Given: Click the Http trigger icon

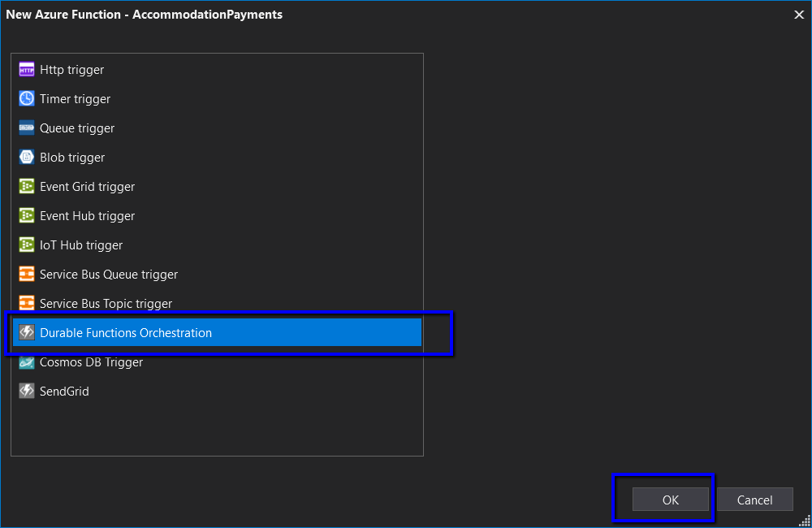Looking at the screenshot, I should (27, 70).
